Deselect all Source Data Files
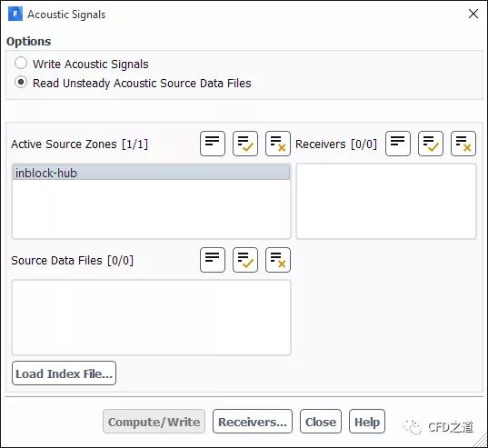The height and width of the screenshot is (448, 488). pyautogui.click(x=278, y=260)
